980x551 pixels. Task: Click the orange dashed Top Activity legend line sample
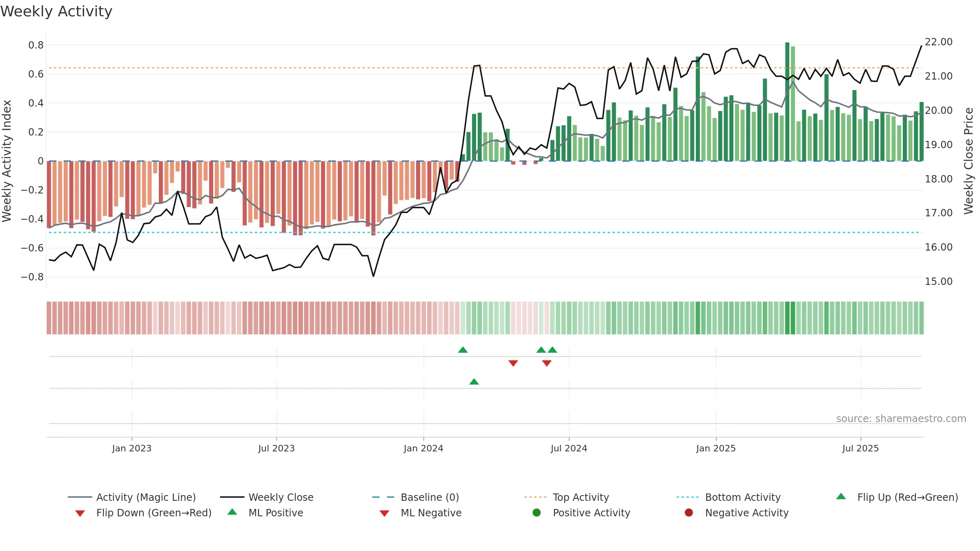535,497
